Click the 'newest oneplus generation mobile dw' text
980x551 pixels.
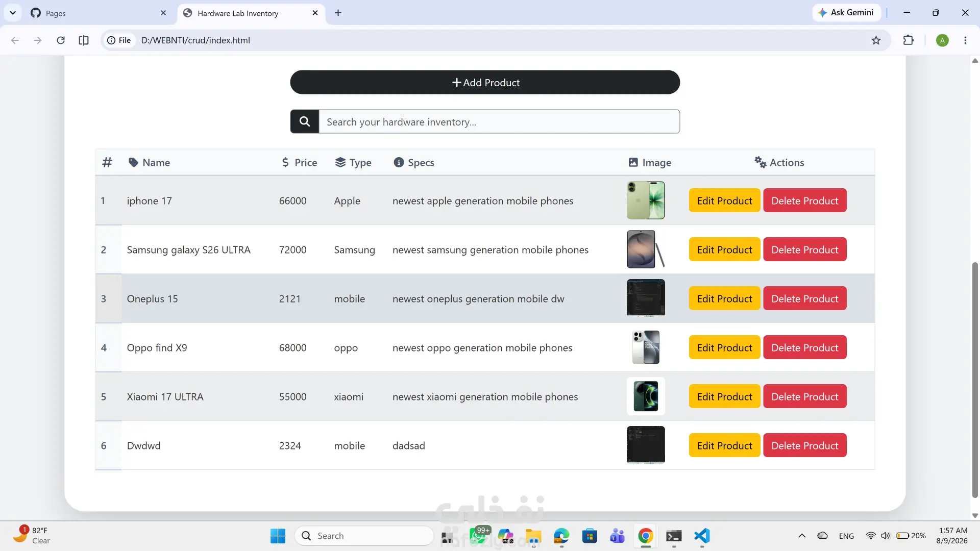click(478, 299)
